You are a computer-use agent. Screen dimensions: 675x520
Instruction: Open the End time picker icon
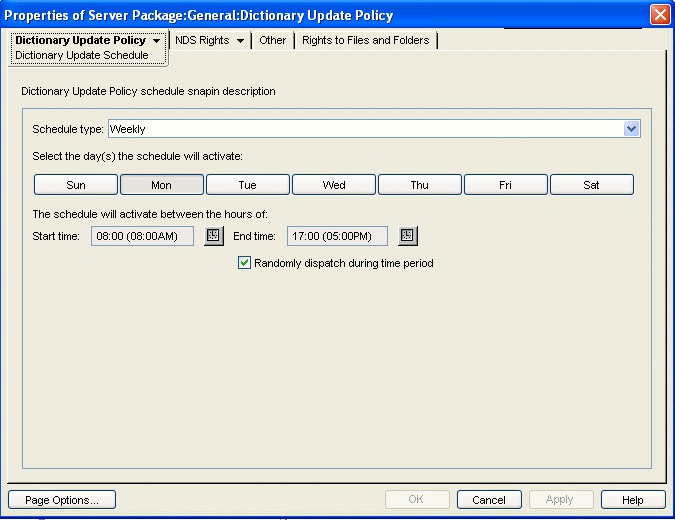pyautogui.click(x=408, y=236)
